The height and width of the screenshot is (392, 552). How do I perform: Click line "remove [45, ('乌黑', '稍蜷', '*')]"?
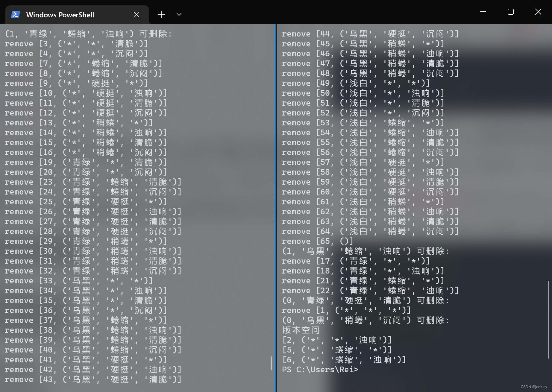tap(363, 44)
